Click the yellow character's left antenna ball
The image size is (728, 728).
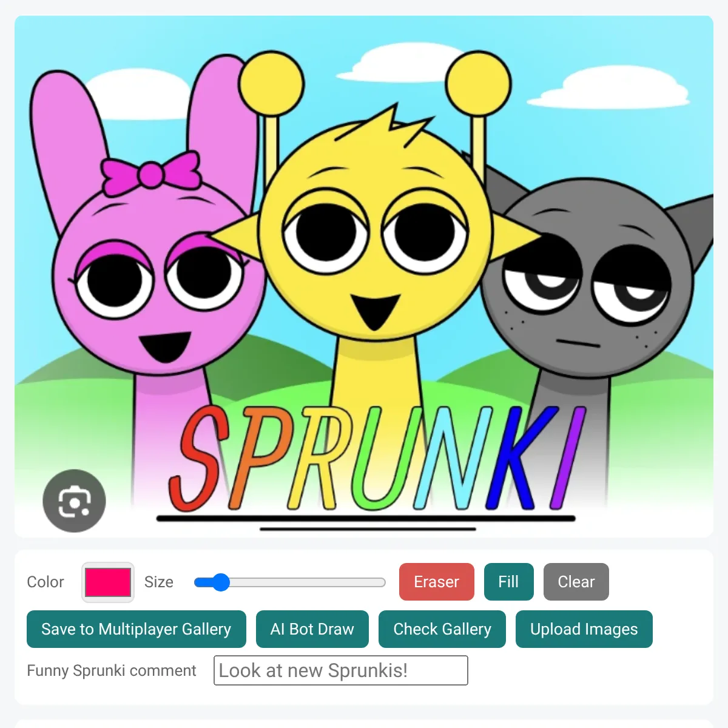tap(271, 84)
